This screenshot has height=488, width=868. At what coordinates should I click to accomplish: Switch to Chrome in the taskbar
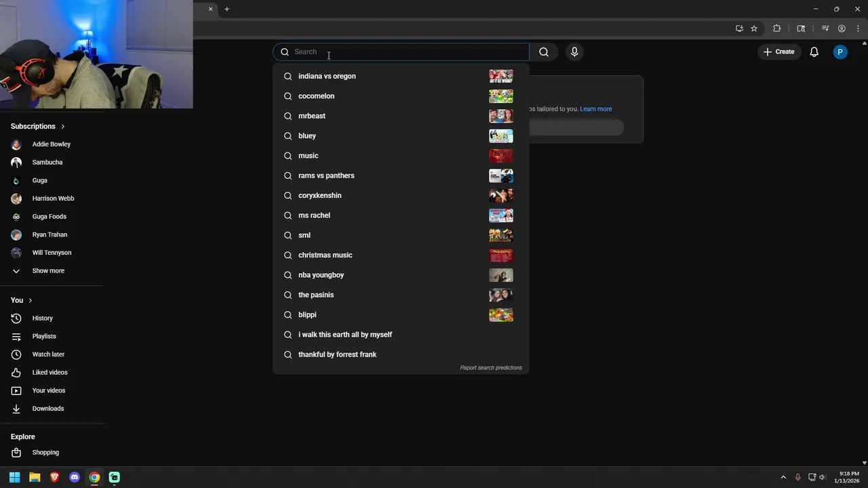pyautogui.click(x=94, y=477)
